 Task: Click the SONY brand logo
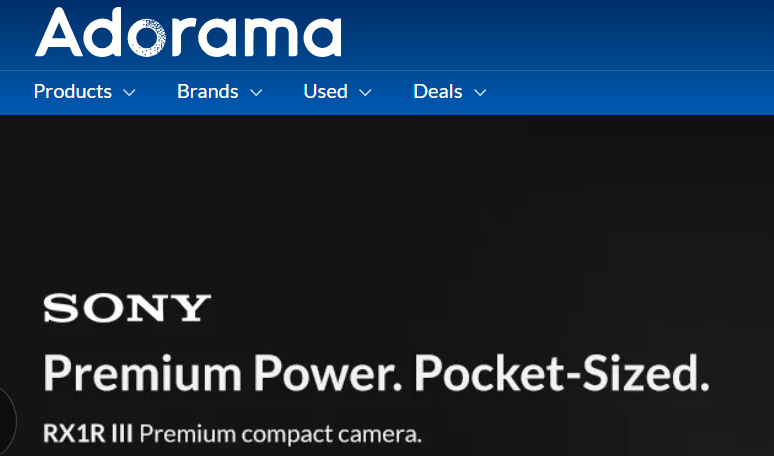click(x=127, y=308)
